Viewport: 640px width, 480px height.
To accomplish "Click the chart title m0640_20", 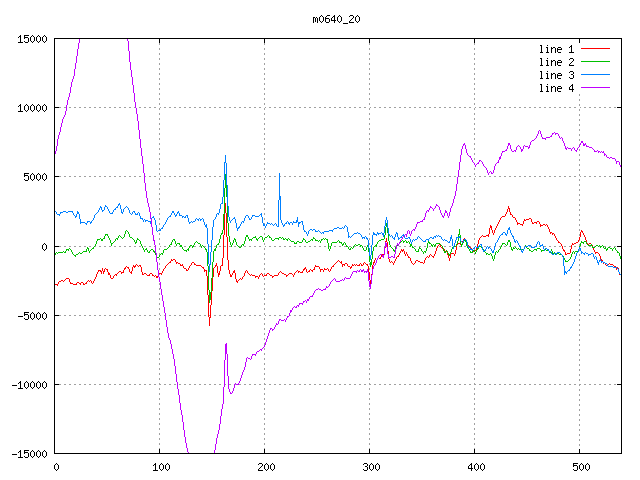I will point(336,19).
